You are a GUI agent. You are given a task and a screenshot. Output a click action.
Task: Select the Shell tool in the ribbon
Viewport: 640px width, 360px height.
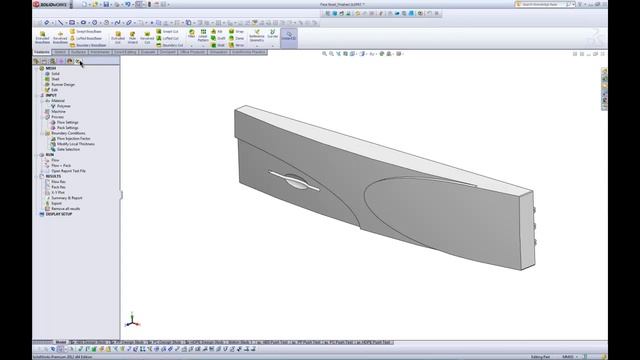(x=218, y=45)
